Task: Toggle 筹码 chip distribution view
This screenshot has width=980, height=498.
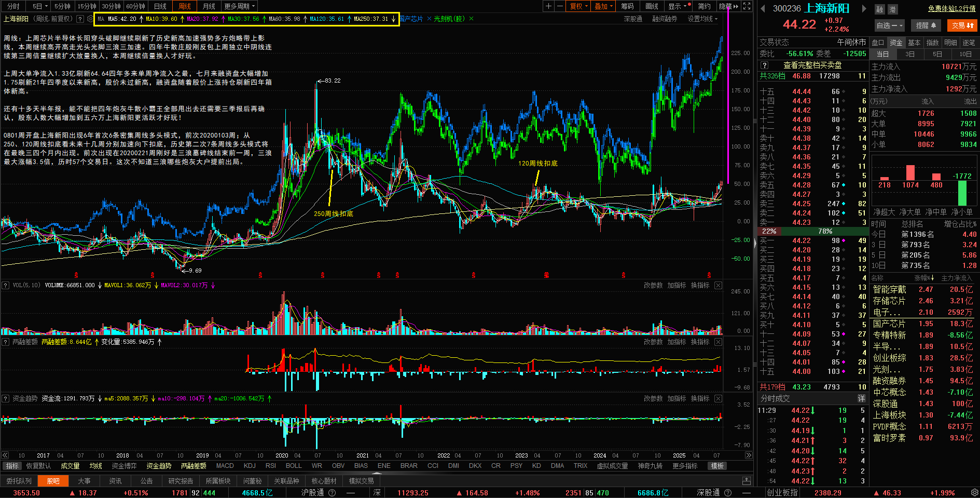Action: click(x=627, y=6)
